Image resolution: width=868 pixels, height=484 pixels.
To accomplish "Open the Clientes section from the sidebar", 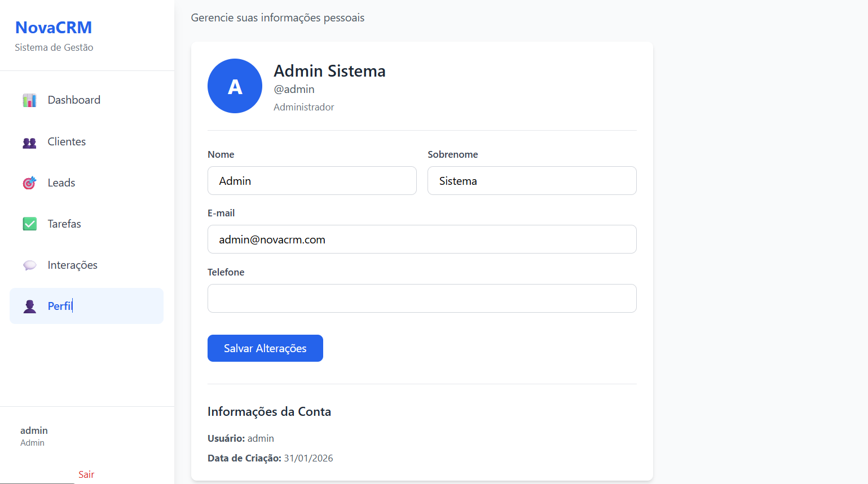I will click(x=66, y=141).
